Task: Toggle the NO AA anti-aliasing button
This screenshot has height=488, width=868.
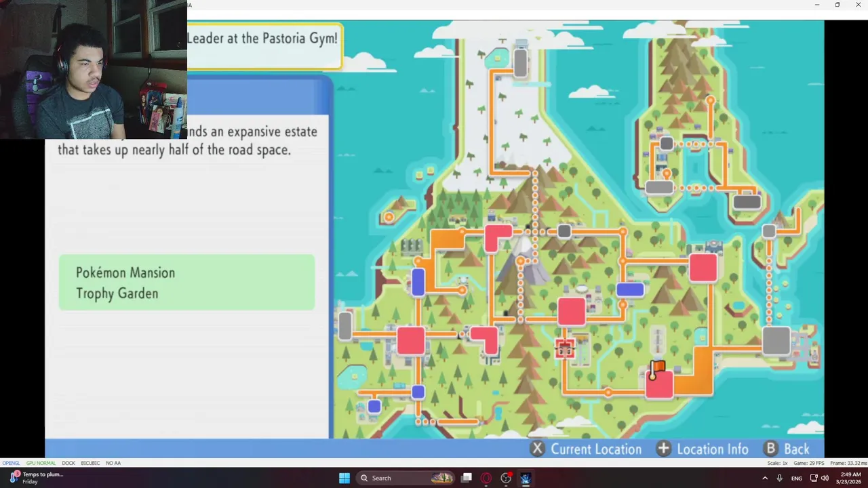Action: (113, 463)
